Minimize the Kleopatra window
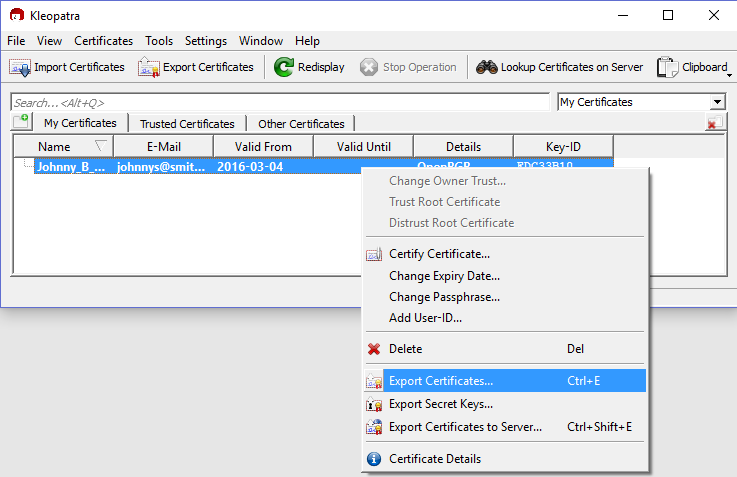The image size is (737, 477). (x=623, y=16)
